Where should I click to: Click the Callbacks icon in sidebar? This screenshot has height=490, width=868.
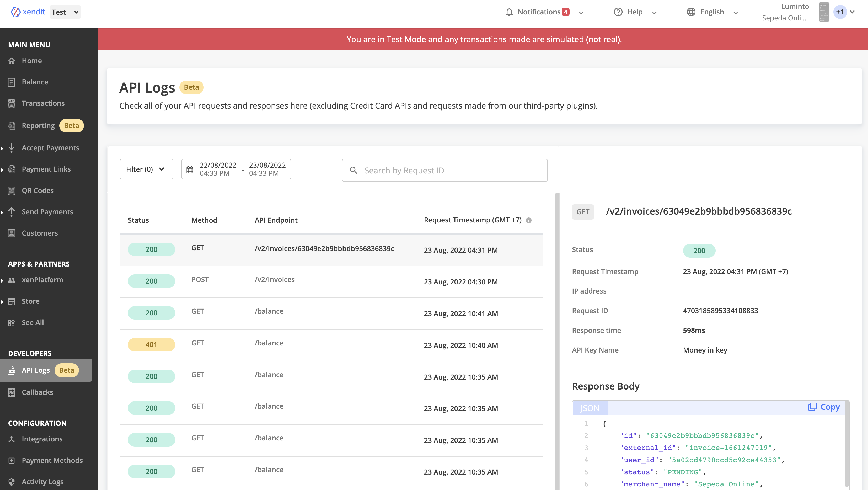[12, 392]
